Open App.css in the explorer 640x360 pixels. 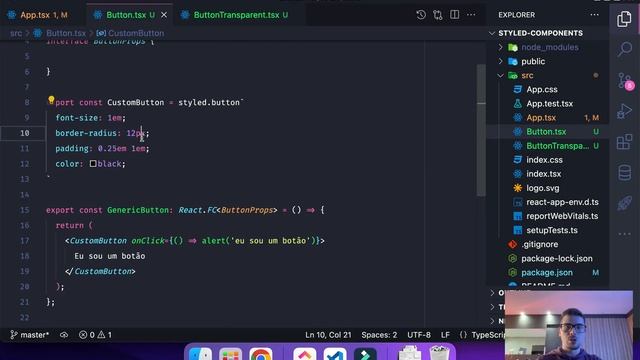click(x=542, y=89)
